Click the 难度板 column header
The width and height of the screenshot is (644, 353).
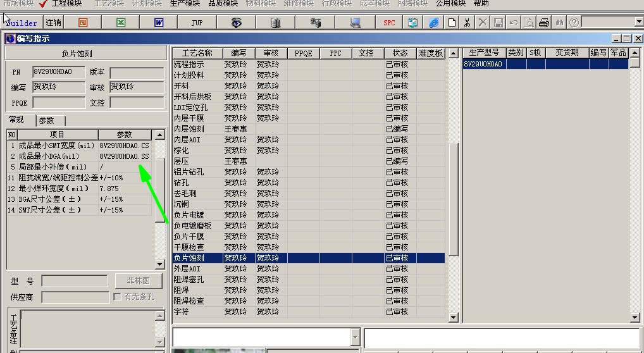(x=430, y=53)
